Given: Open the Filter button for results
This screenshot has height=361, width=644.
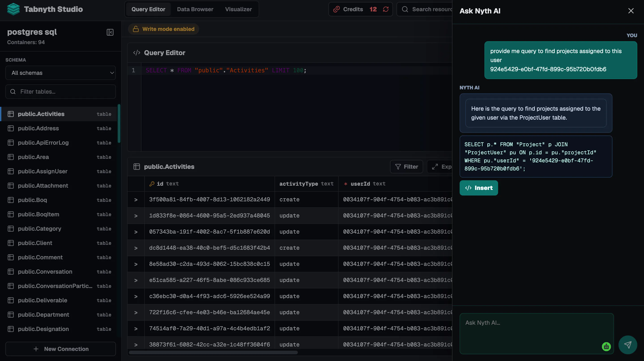Looking at the screenshot, I should tap(406, 167).
